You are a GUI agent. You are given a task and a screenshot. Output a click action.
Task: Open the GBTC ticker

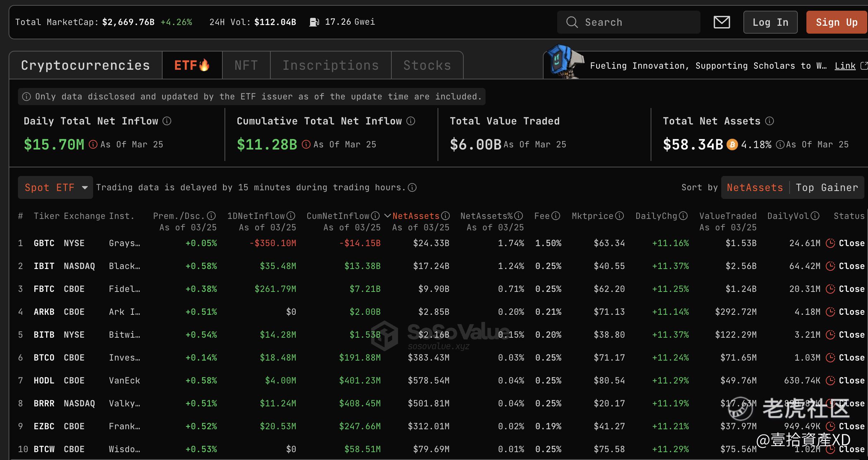click(x=44, y=243)
